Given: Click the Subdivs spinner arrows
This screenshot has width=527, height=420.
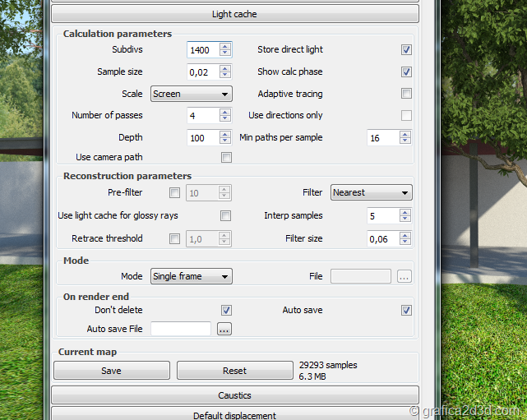Looking at the screenshot, I should pos(225,50).
